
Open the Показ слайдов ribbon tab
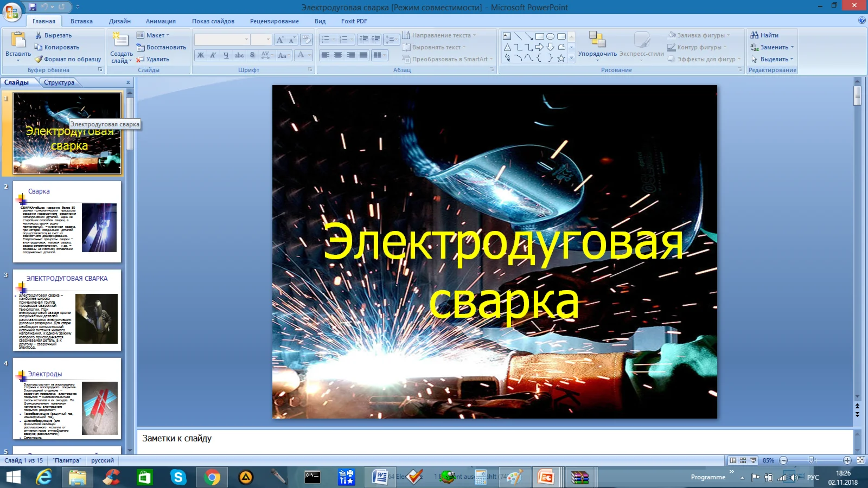point(213,21)
